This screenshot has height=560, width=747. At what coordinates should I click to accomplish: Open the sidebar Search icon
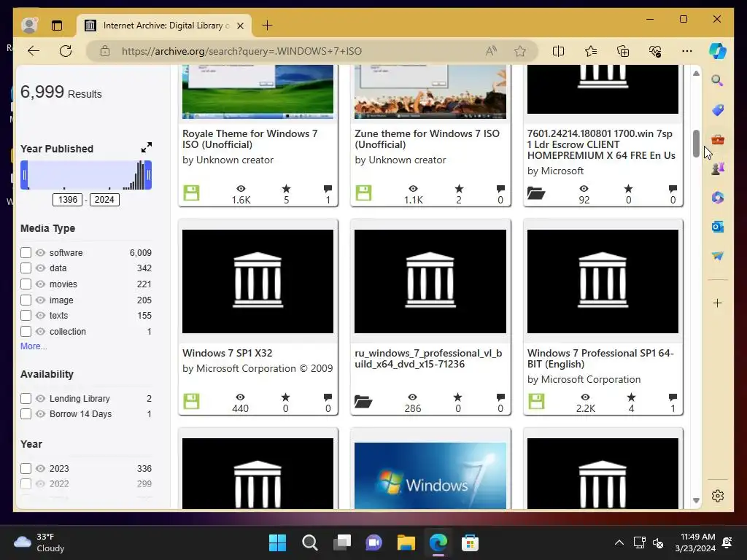[x=718, y=80]
